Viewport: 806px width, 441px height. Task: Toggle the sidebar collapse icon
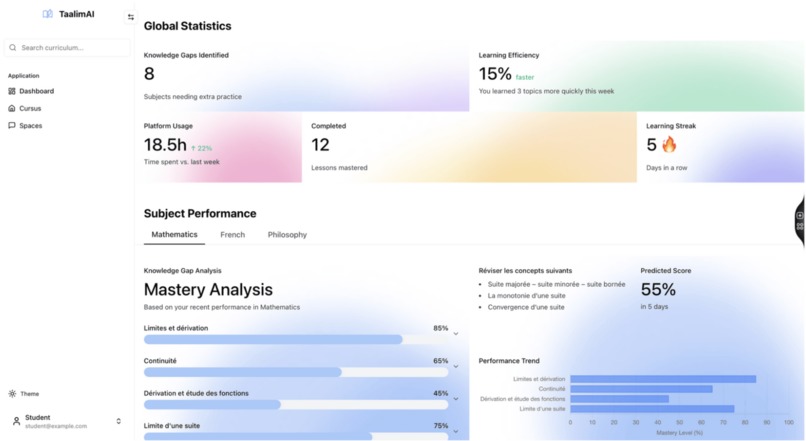(x=131, y=17)
